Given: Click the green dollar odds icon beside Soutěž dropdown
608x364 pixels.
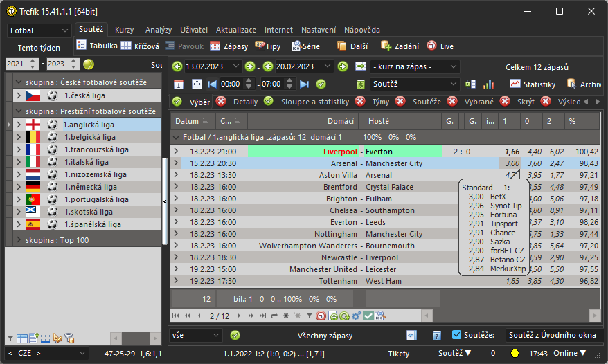Looking at the screenshot, I should 361,84.
